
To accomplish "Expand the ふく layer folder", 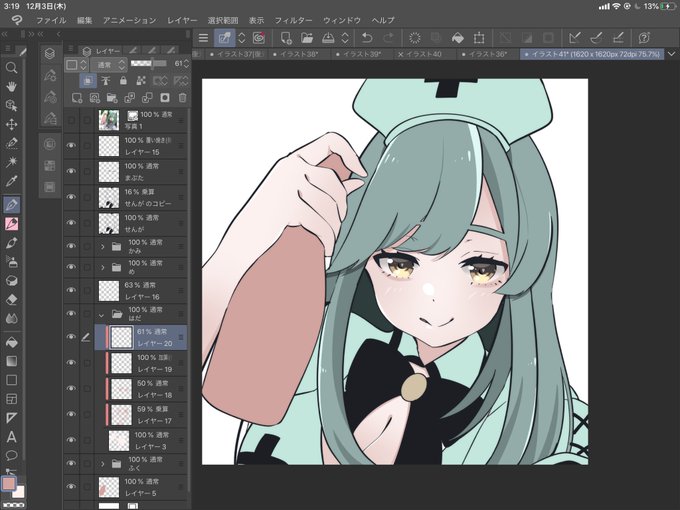I will point(103,464).
